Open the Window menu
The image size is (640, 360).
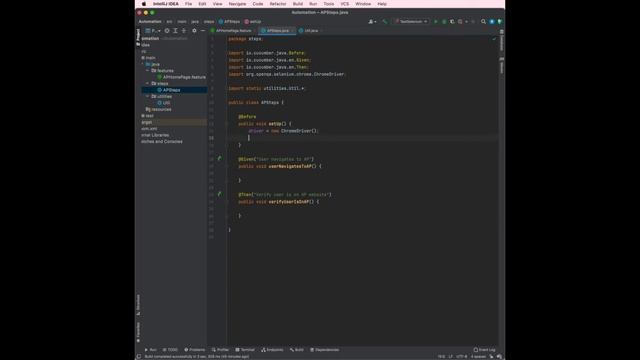pos(363,4)
